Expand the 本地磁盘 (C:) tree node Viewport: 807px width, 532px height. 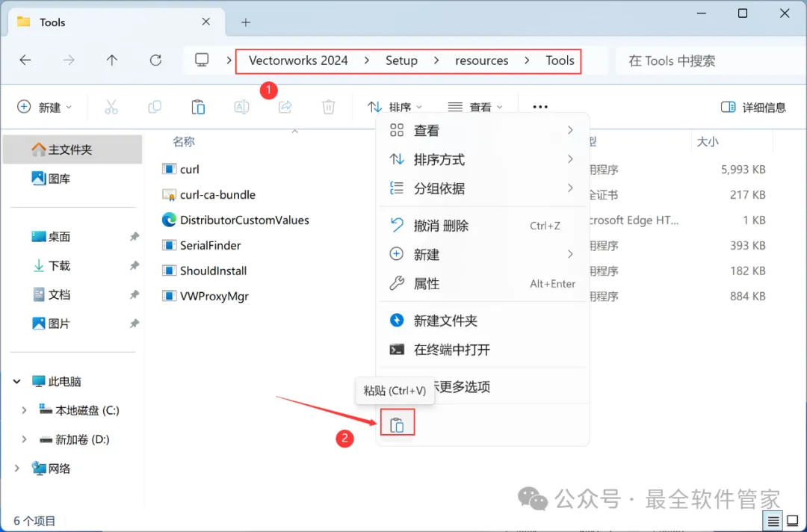coord(24,410)
